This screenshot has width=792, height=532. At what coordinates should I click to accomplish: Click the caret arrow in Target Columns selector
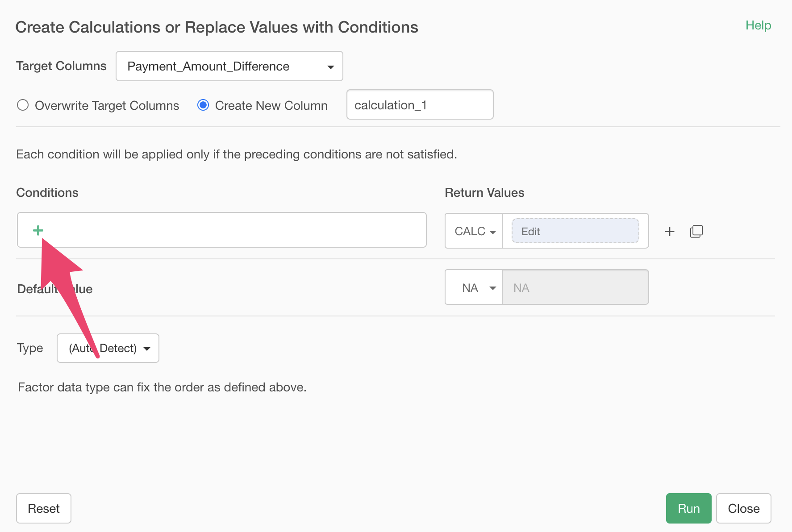pos(330,67)
